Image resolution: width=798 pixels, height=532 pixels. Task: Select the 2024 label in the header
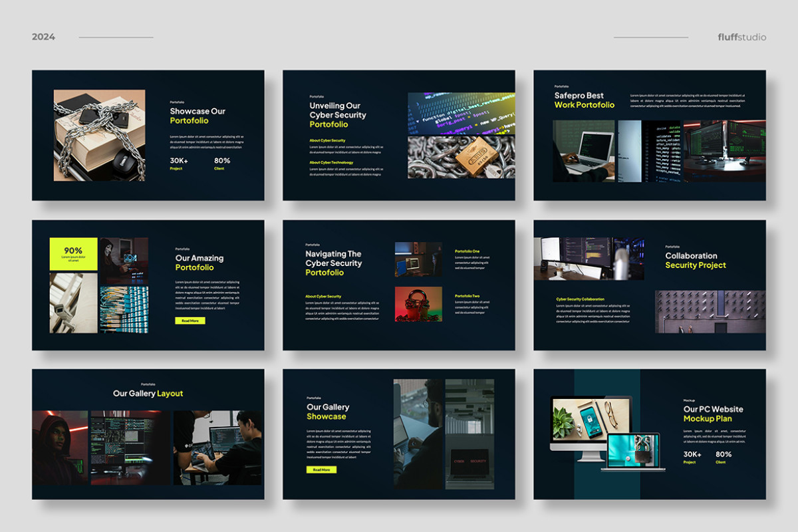(x=43, y=37)
